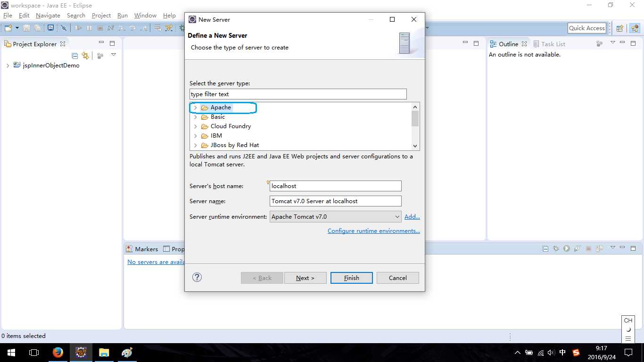Click the Server's host name field
Screen dimensions: 644x362
click(x=336, y=186)
